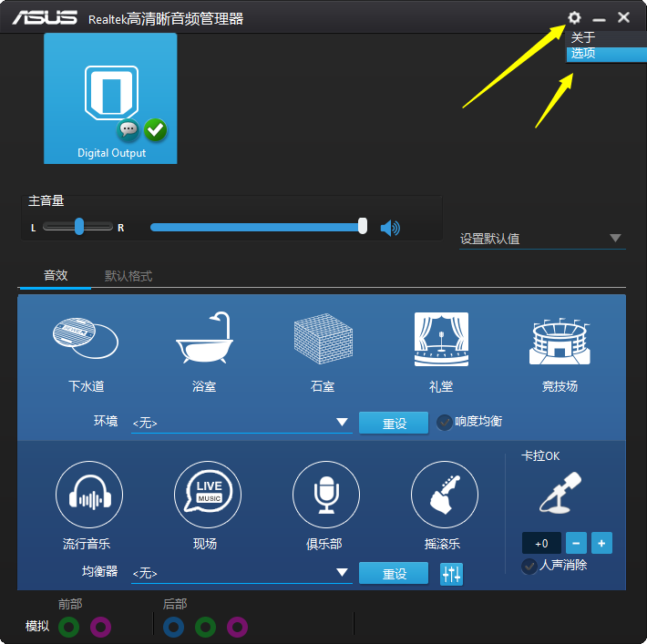
Task: Click the front green analog jack
Action: pyautogui.click(x=69, y=627)
